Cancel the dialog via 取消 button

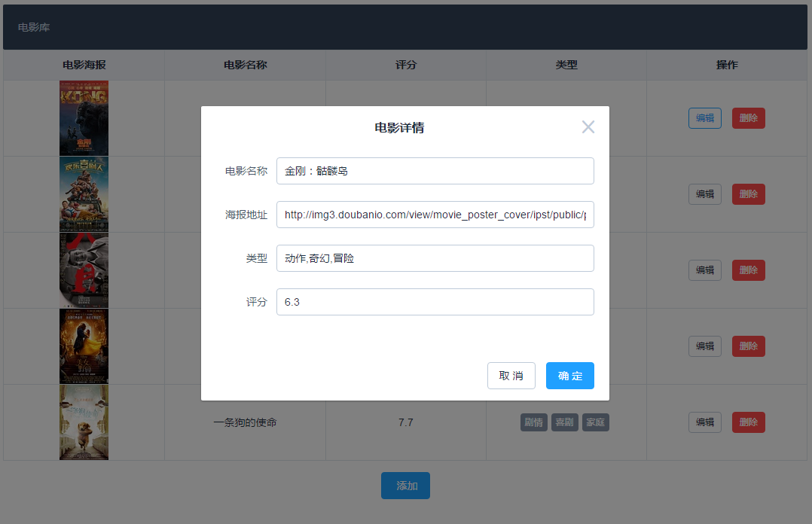point(511,376)
